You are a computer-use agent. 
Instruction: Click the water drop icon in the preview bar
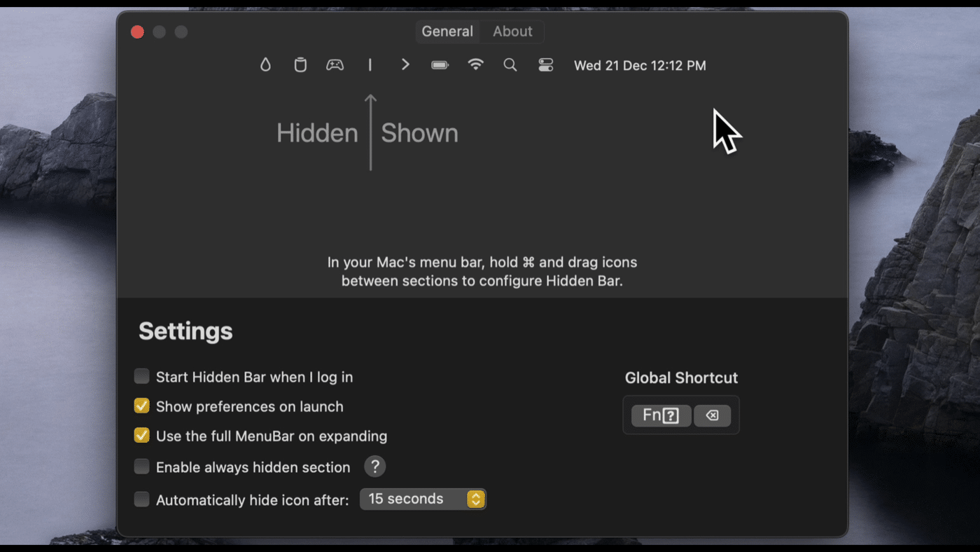265,65
